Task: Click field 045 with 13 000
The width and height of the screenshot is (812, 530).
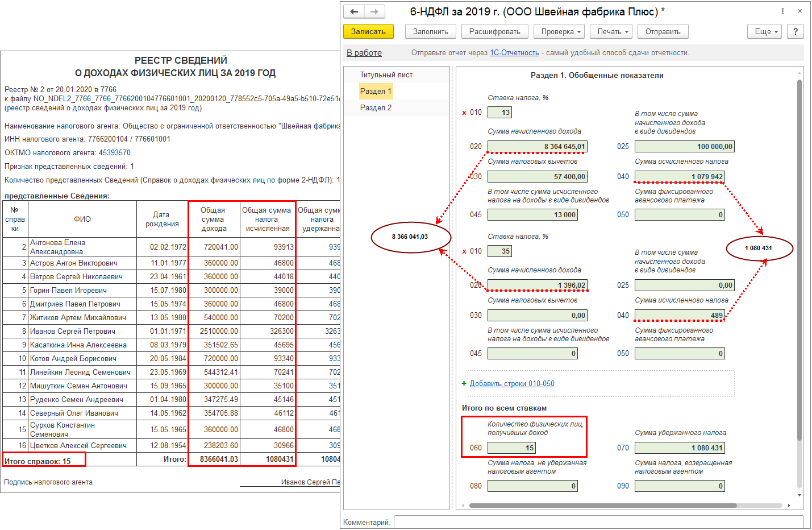Action: click(532, 215)
